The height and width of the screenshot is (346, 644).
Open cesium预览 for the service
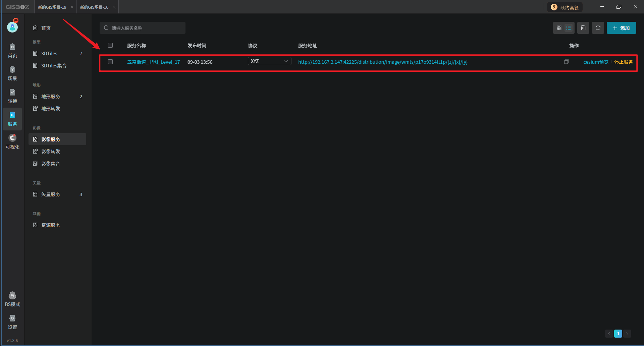pos(595,62)
